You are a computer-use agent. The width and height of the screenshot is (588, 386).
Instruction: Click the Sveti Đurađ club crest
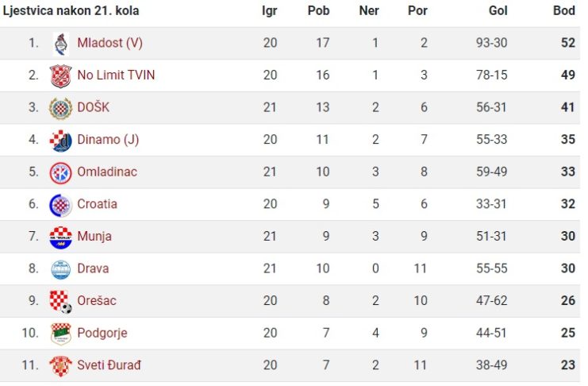[61, 366]
